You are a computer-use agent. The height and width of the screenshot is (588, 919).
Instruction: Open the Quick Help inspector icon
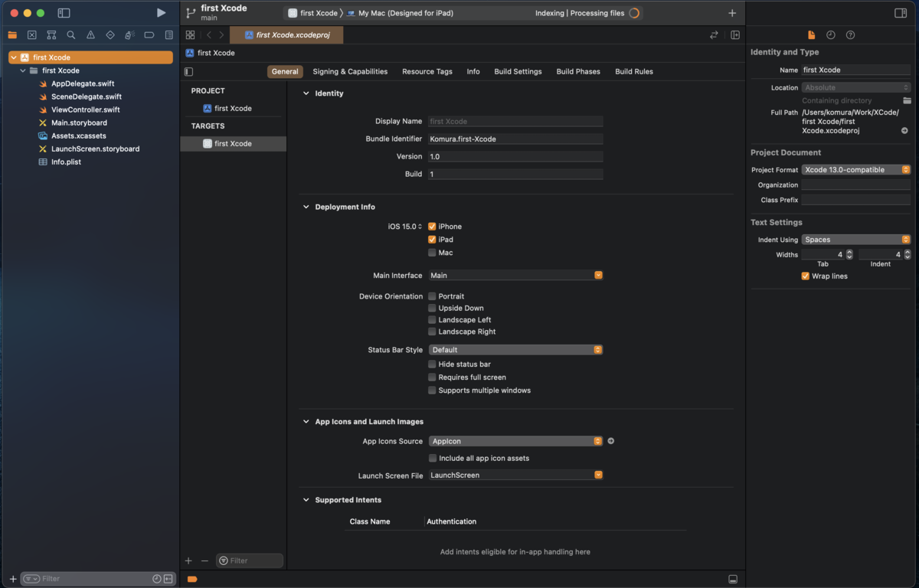[850, 35]
